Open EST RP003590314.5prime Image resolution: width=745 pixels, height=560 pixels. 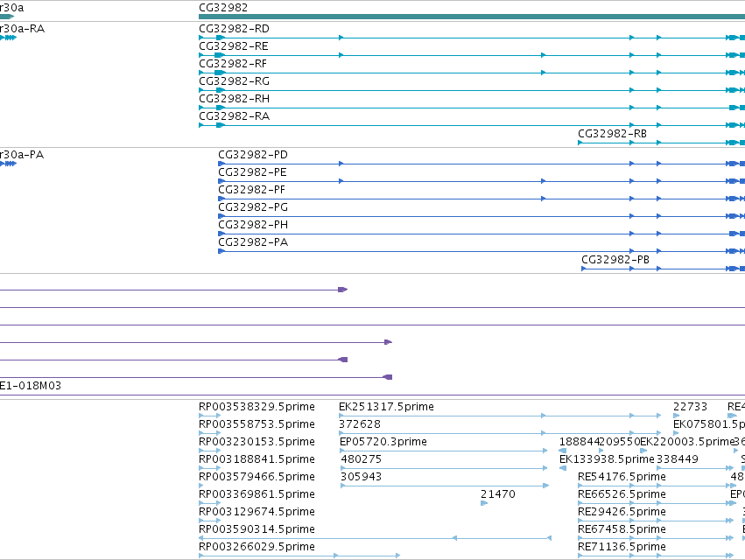[x=257, y=529]
